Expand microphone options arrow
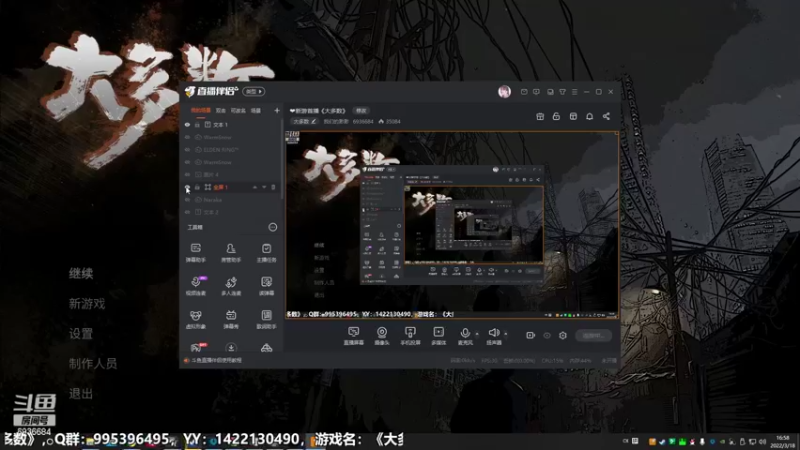 (x=477, y=334)
